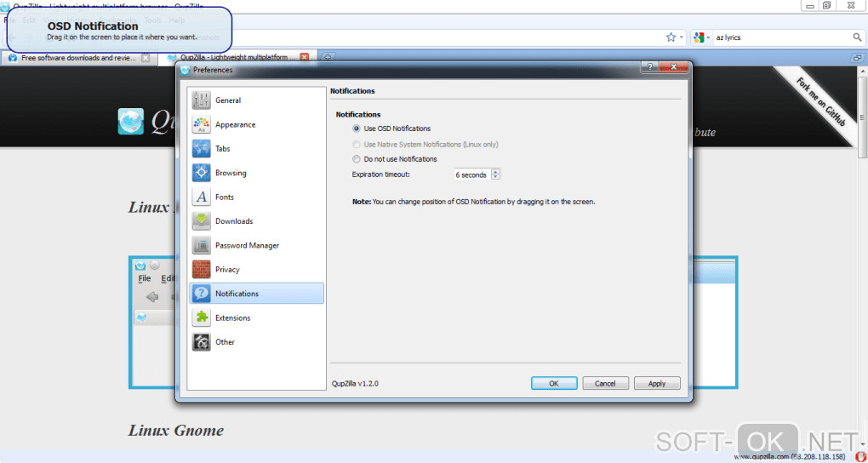The image size is (868, 463).
Task: Open the Downloads preferences section
Action: pos(256,221)
